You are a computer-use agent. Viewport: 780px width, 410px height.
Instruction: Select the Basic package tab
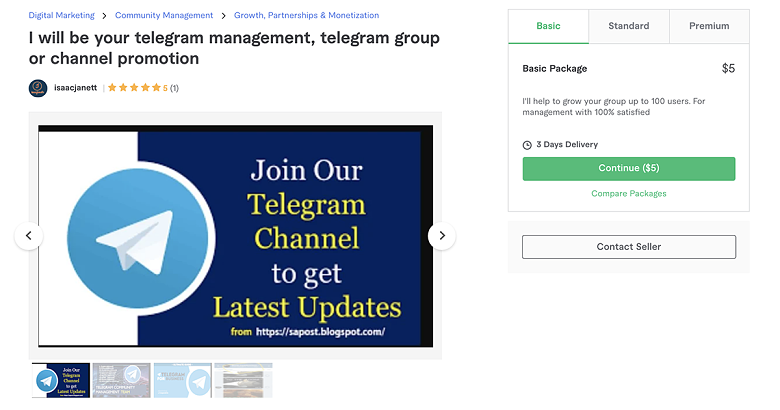pyautogui.click(x=548, y=26)
